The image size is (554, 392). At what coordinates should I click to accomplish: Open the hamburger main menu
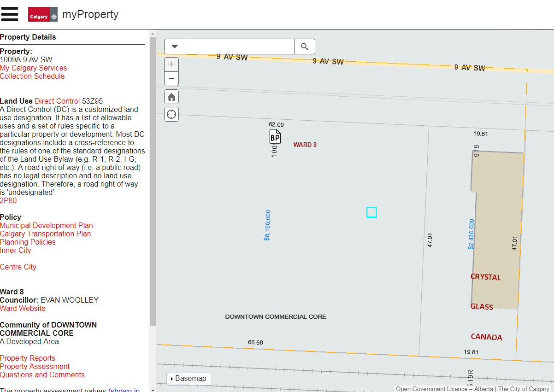click(10, 14)
